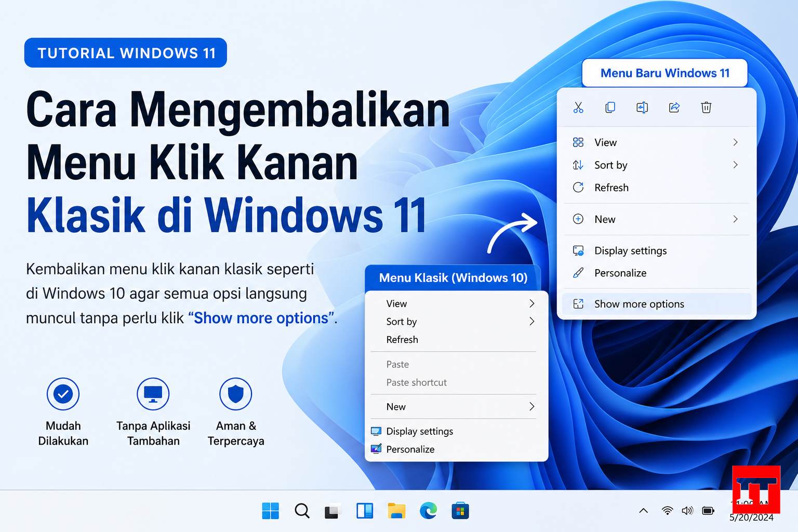Image resolution: width=798 pixels, height=532 pixels.
Task: Click the Aman & Terpercaya shield icon
Action: coord(236,394)
